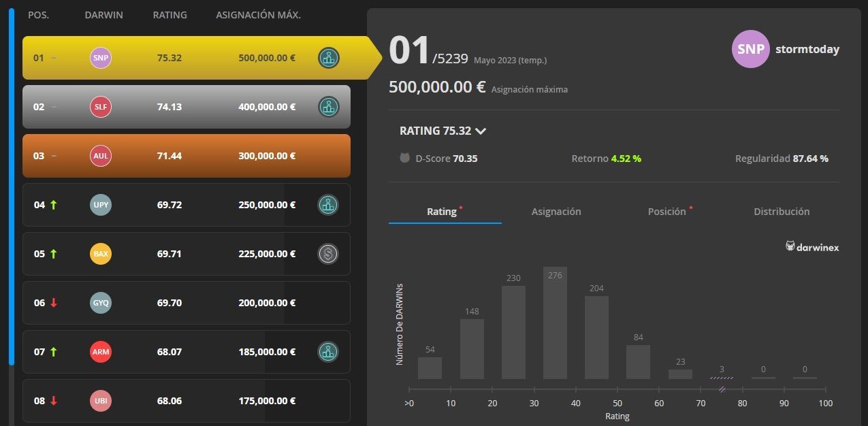Image resolution: width=868 pixels, height=426 pixels.
Task: Click the striped histogram bar labeled 3
Action: click(x=722, y=378)
